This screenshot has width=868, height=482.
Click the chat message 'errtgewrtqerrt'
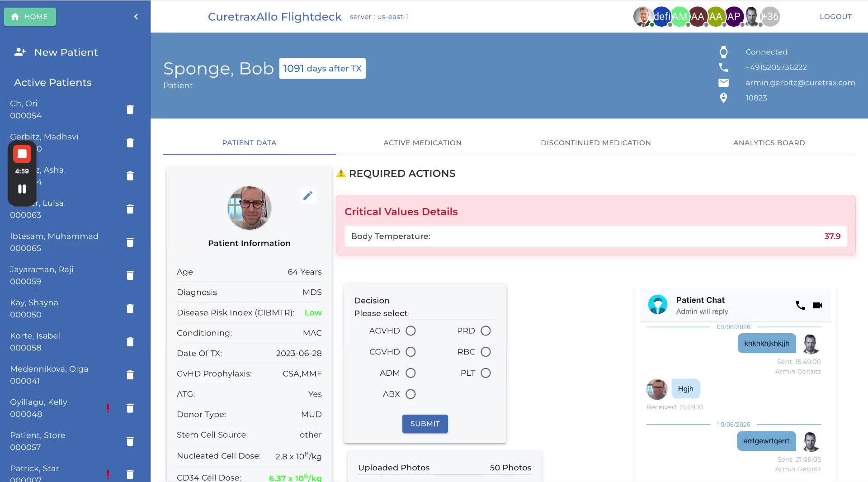[766, 441]
